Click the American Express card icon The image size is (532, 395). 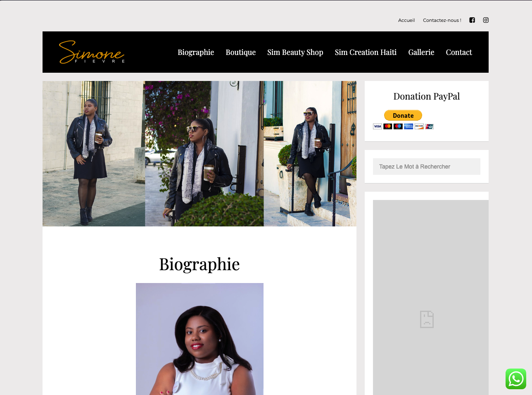tap(408, 126)
